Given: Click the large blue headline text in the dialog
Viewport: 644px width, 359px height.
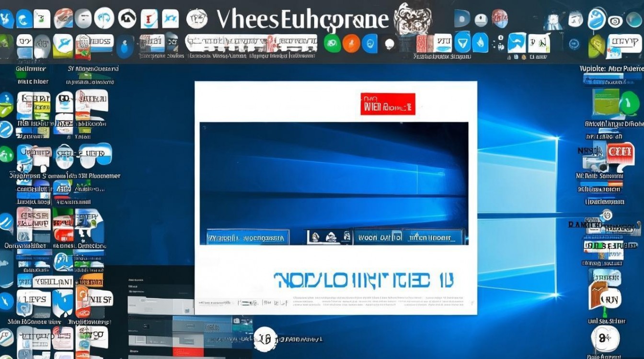Looking at the screenshot, I should (364, 280).
